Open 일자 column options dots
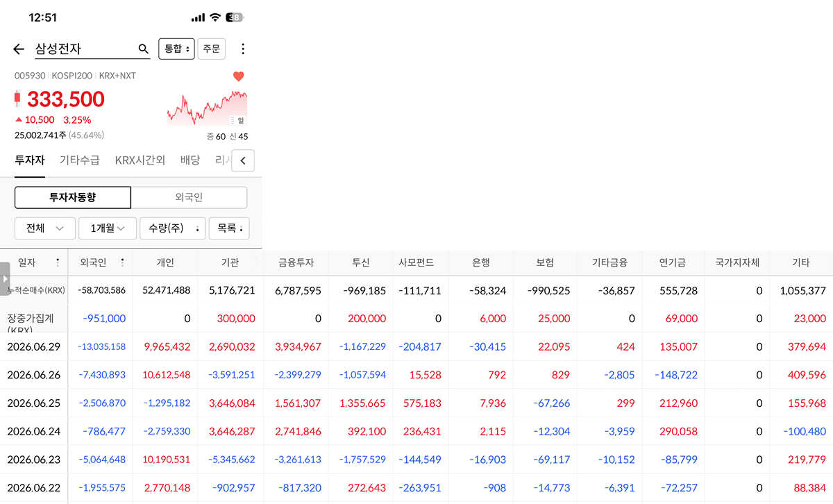Screen dimensions: 833x504 (x=58, y=262)
